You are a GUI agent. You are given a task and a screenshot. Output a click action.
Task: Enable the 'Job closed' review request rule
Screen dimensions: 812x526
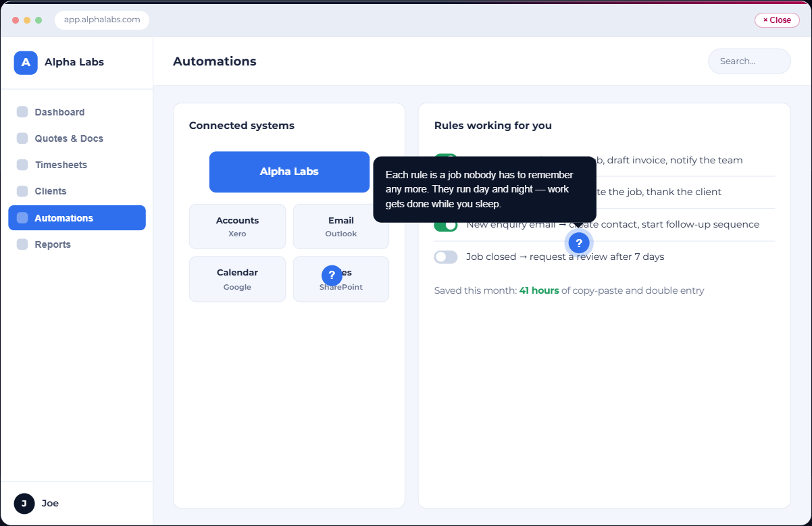coord(446,257)
